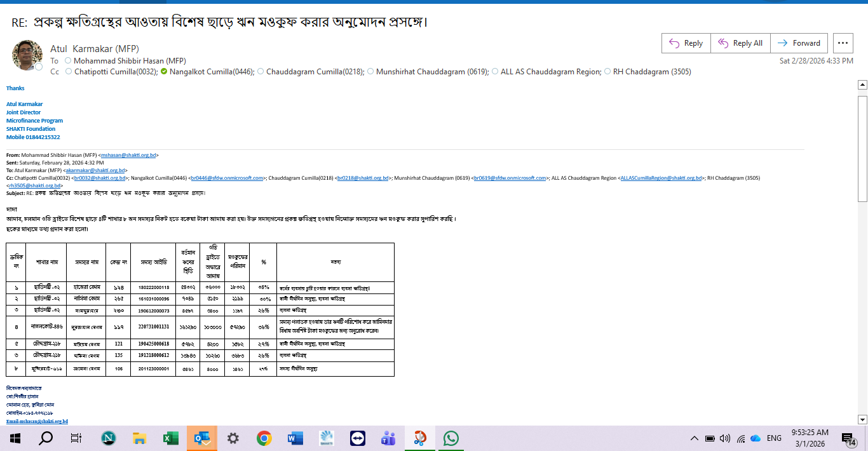Expand hidden system tray icons chevron

point(694,438)
